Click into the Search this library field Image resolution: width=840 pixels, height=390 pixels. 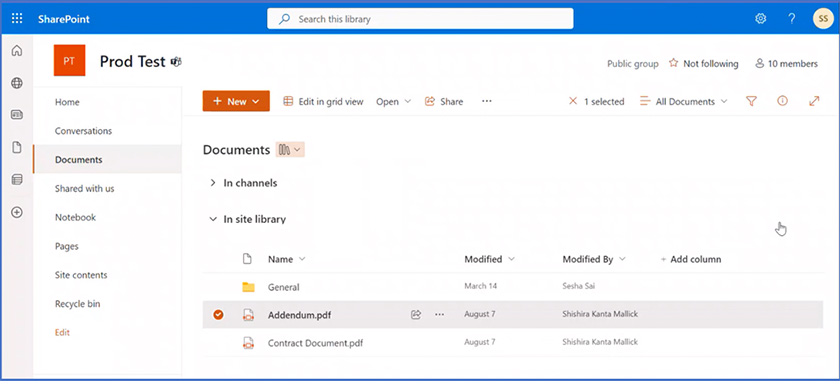421,19
